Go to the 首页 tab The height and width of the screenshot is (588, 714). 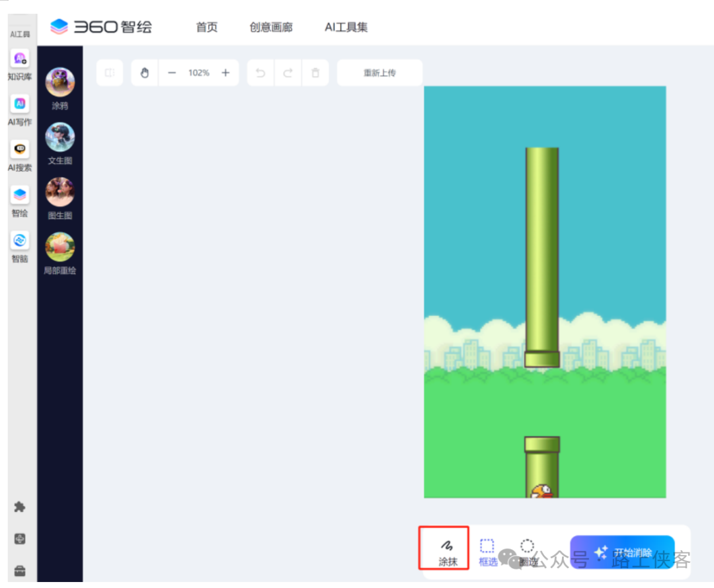point(207,27)
